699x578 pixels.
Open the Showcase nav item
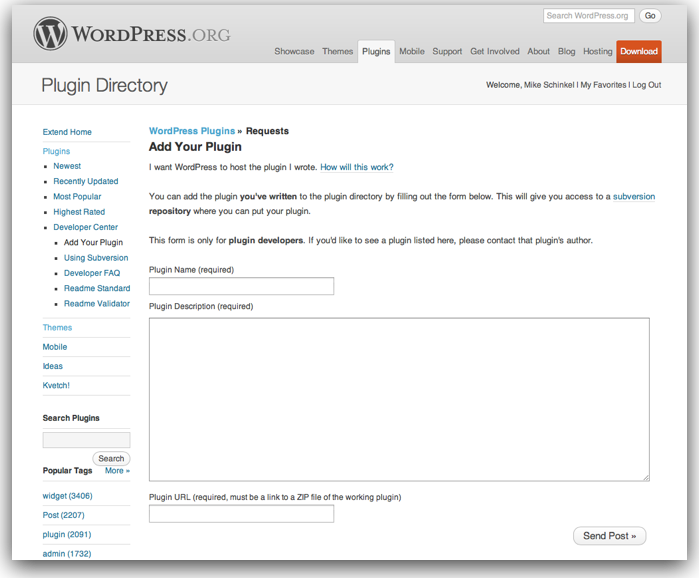294,51
